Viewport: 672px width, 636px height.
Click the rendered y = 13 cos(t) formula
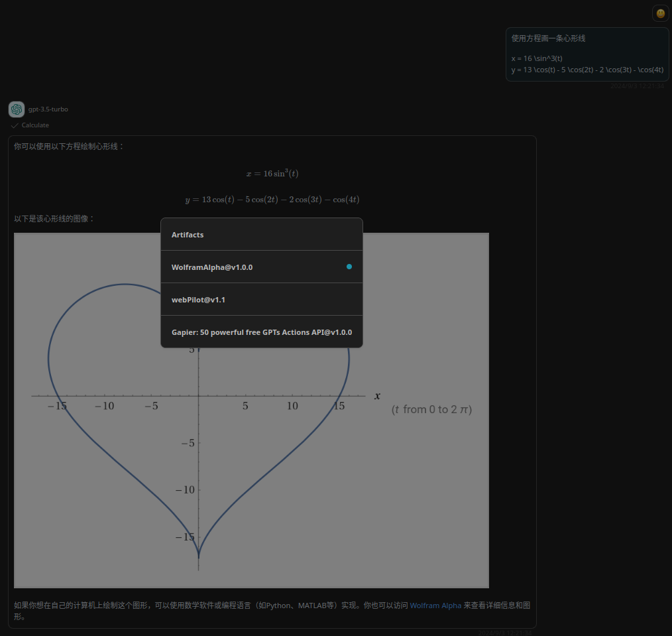tap(272, 200)
